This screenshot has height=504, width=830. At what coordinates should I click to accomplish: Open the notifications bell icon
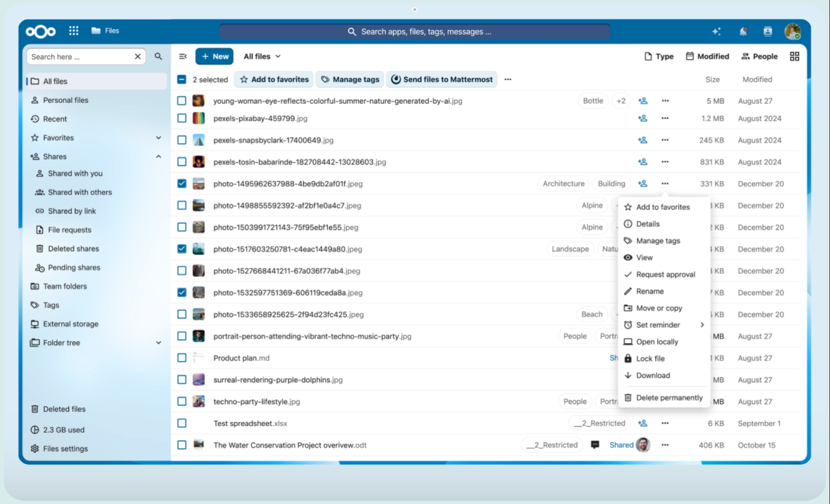point(743,31)
